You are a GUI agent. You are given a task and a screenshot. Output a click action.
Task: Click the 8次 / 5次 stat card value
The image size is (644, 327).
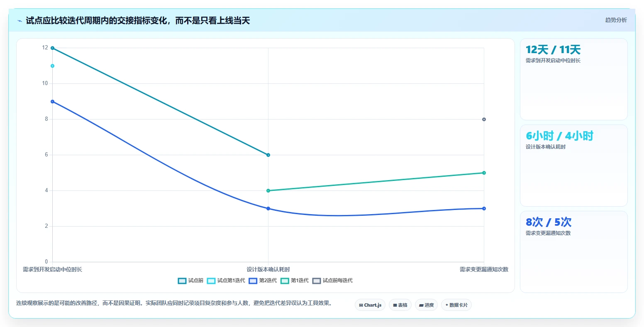[548, 222]
